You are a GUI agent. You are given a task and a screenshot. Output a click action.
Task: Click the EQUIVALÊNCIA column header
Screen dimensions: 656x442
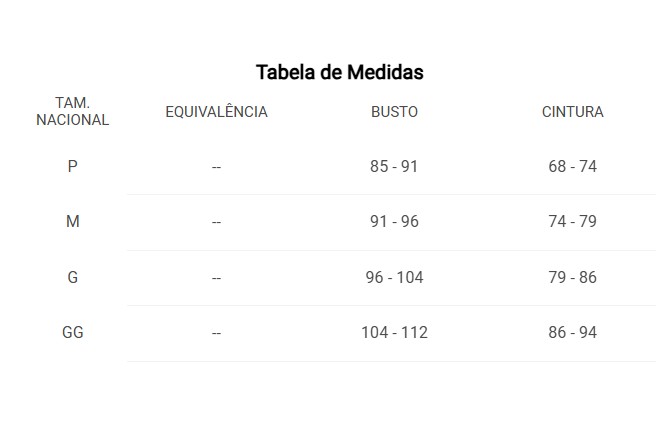click(216, 112)
